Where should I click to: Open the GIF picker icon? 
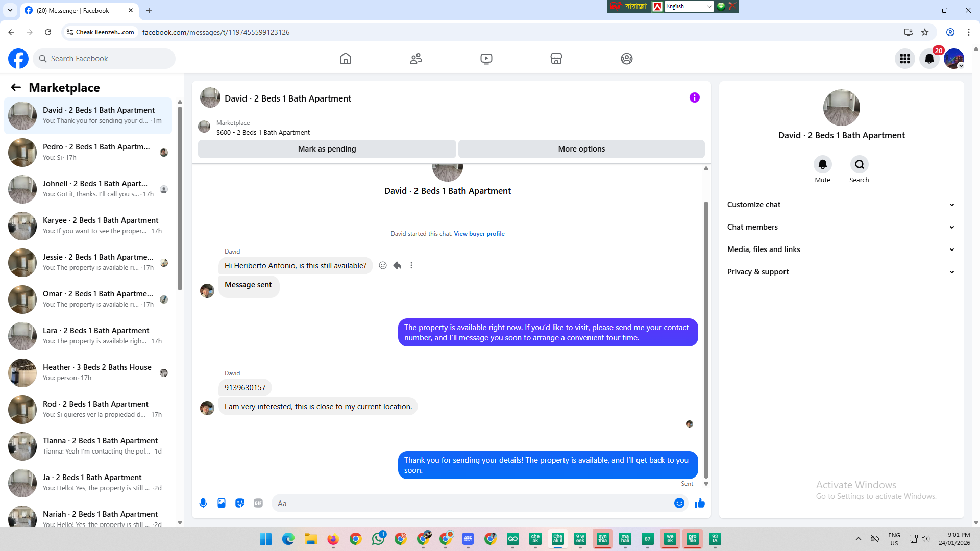point(258,503)
